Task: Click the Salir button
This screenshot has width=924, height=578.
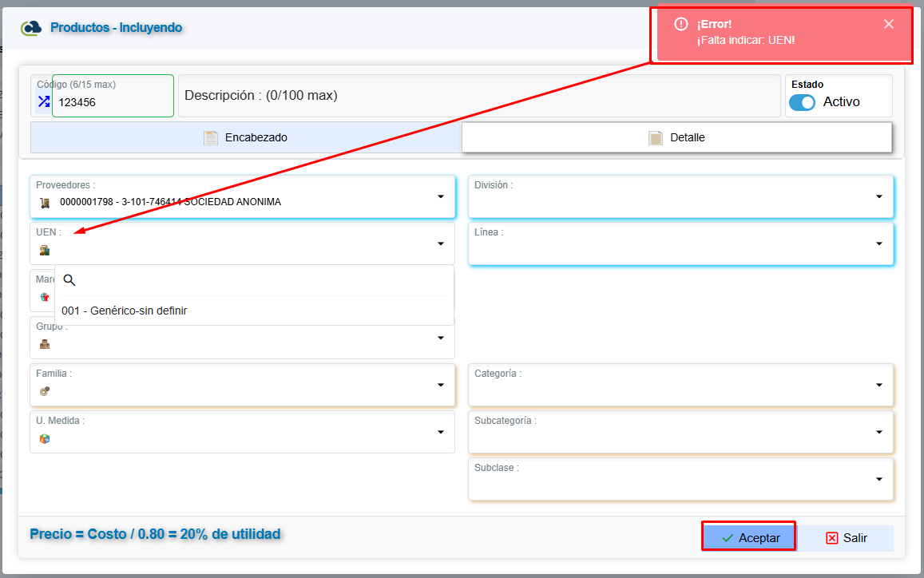Action: click(x=846, y=538)
